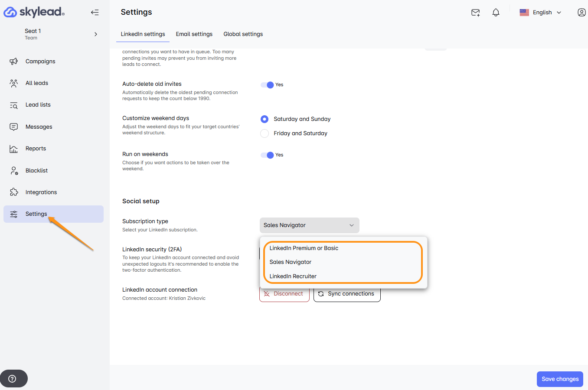
Task: Click the Save changes button
Action: [x=559, y=379]
